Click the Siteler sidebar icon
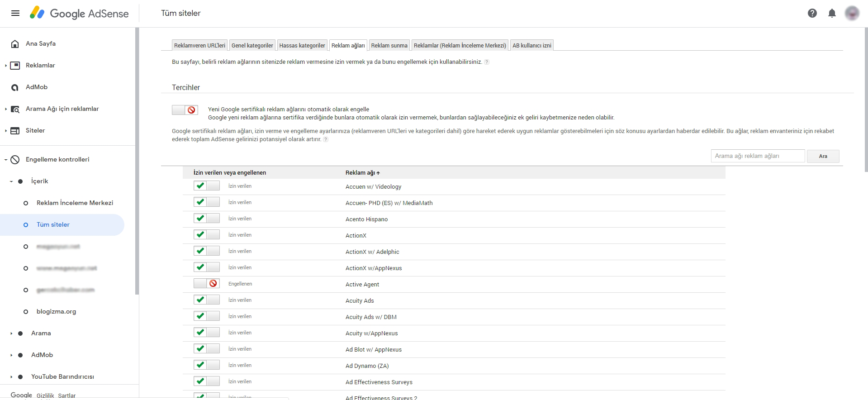The image size is (868, 400). [x=15, y=131]
